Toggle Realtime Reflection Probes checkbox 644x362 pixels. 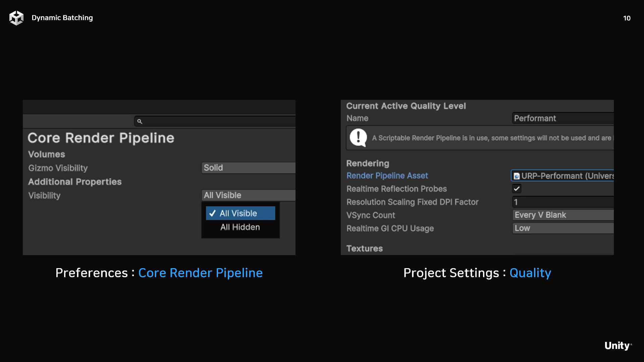(517, 189)
